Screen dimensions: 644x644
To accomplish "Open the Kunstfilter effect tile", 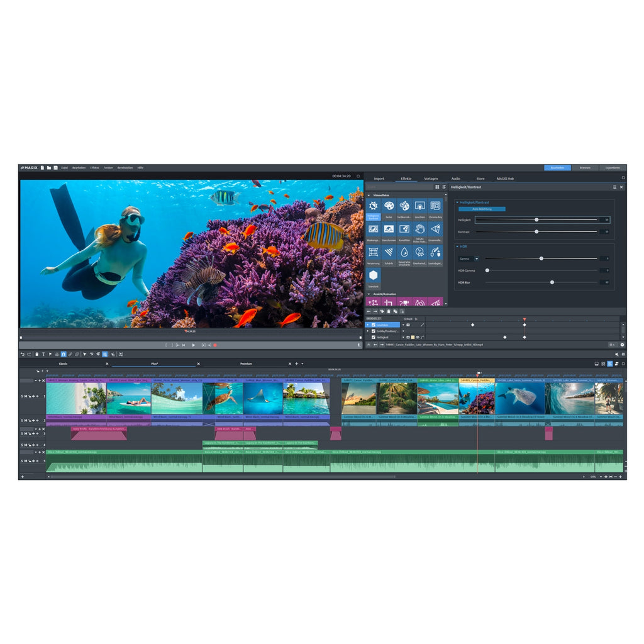I will tap(404, 232).
